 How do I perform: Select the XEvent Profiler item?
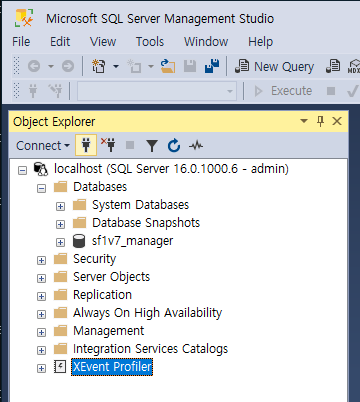coord(112,367)
